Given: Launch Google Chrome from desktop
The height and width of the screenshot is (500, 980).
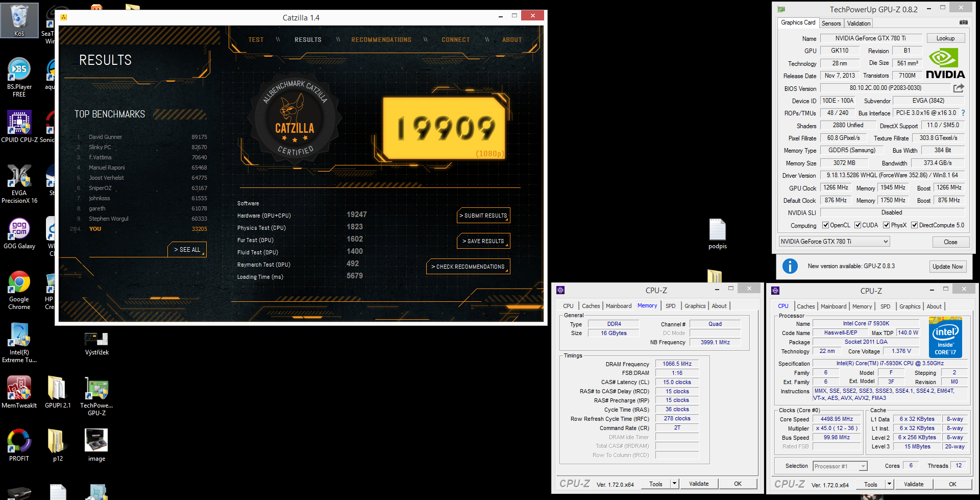Looking at the screenshot, I should 19,291.
